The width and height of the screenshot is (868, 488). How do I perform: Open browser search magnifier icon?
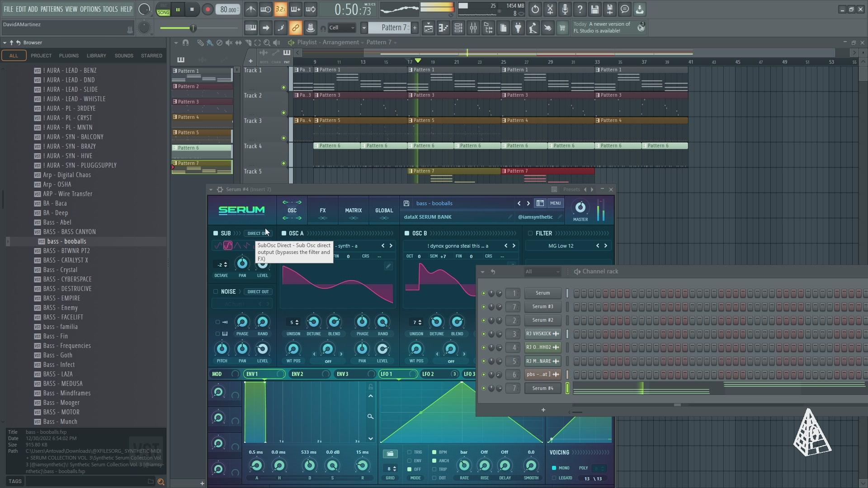(x=160, y=482)
